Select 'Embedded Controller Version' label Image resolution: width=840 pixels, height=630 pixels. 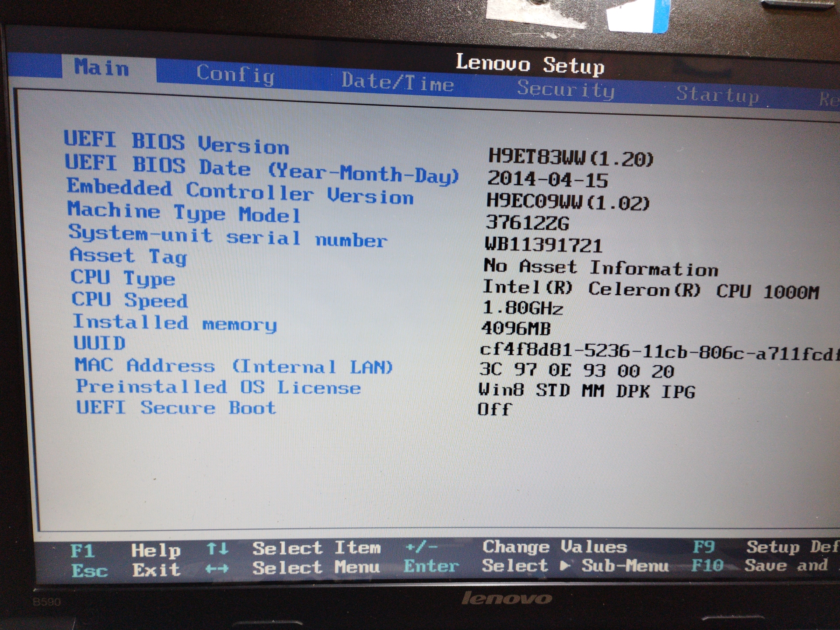(x=240, y=191)
